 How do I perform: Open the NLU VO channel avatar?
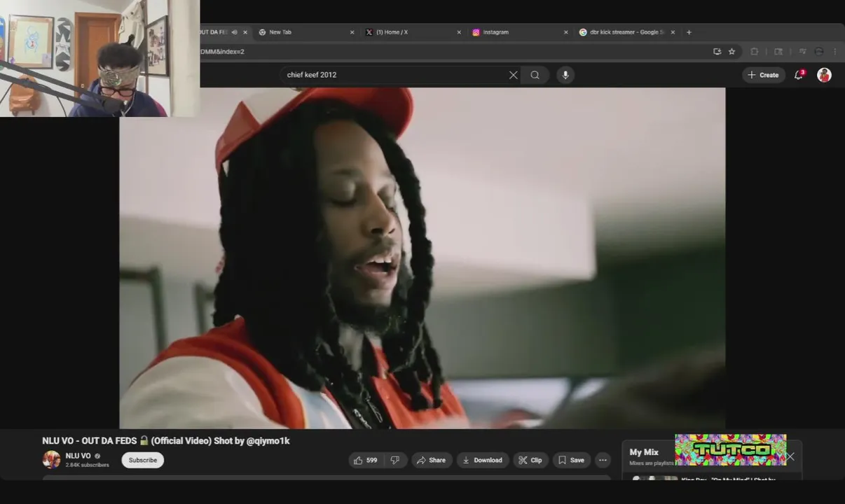(51, 460)
